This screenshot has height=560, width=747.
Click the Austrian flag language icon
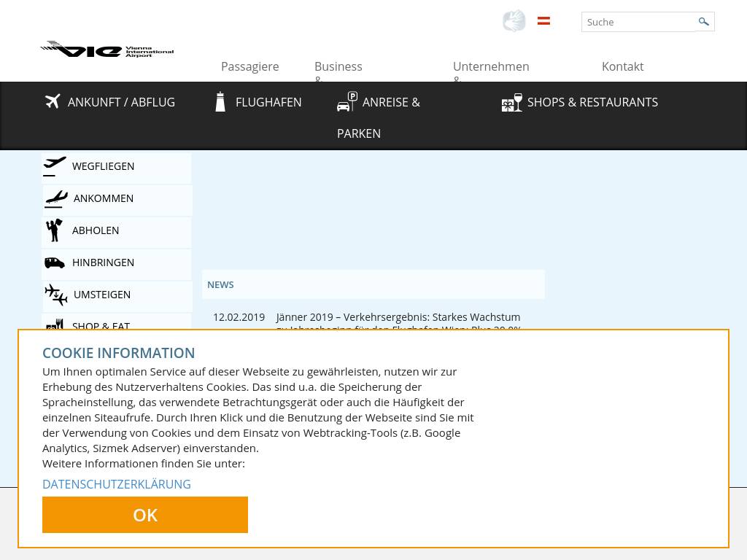(x=543, y=21)
